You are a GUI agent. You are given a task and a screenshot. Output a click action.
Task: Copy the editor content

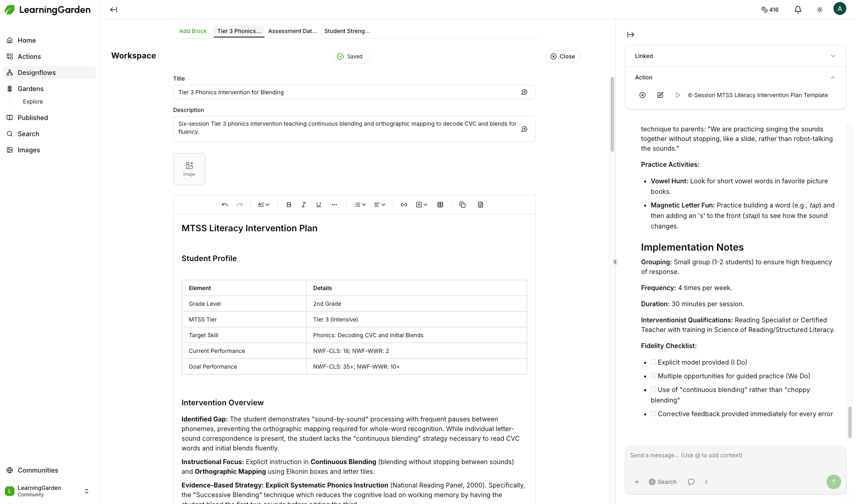coord(462,205)
